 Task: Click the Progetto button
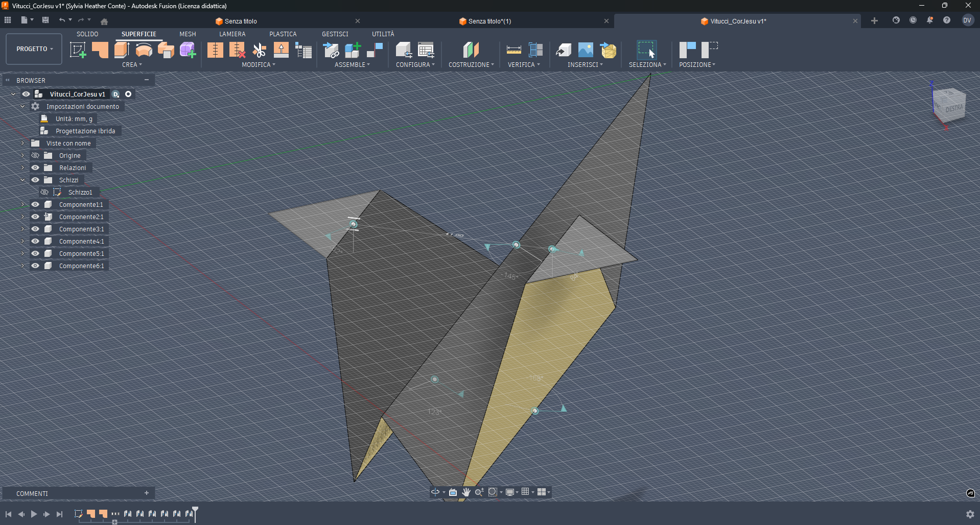[33, 49]
